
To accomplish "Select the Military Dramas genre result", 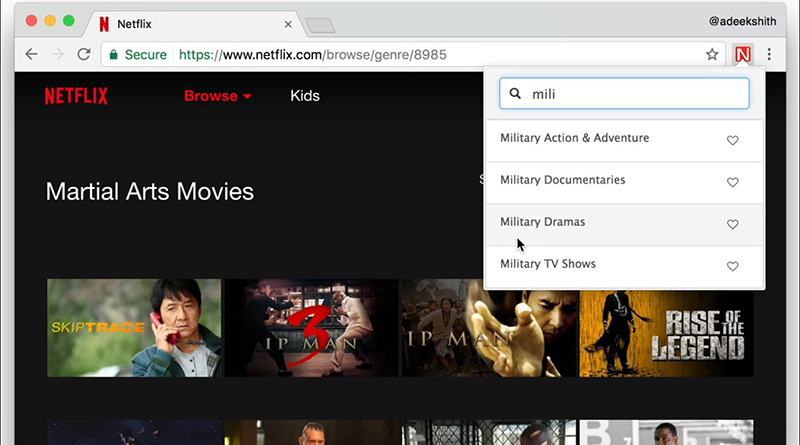I will click(x=543, y=222).
